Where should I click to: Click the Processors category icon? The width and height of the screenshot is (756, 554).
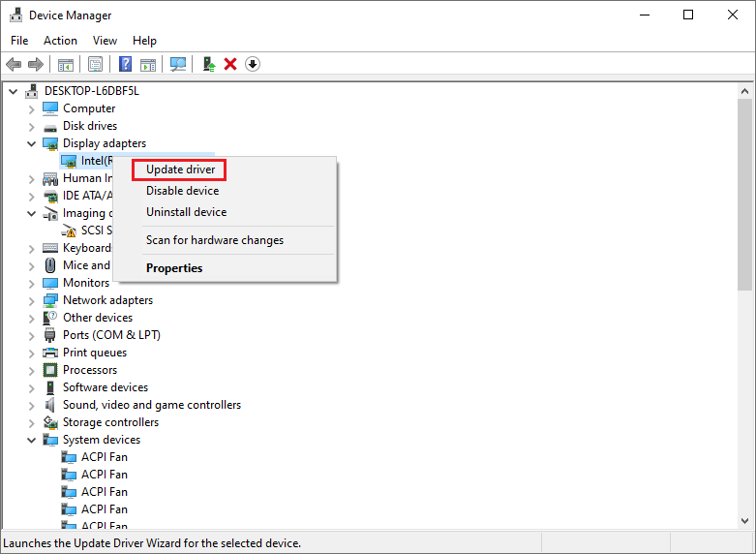pos(50,370)
